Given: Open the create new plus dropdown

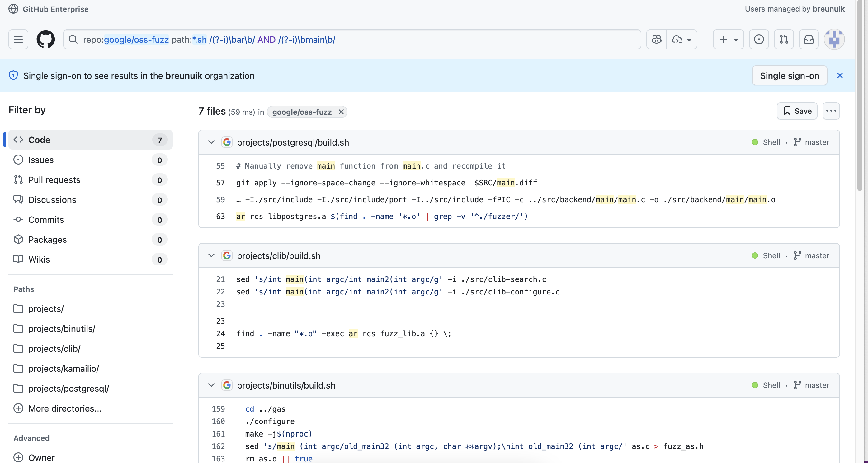Looking at the screenshot, I should coord(728,40).
